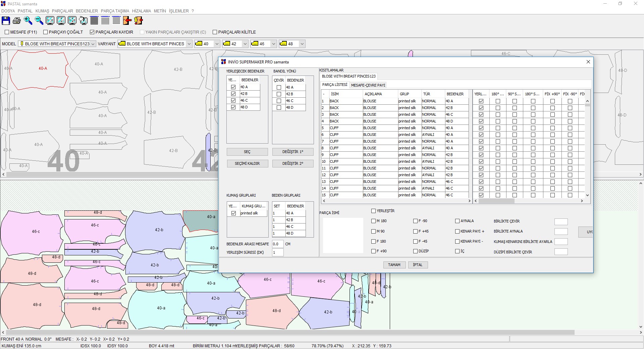The width and height of the screenshot is (644, 349).
Task: Open the PARÇALAR menu
Action: tap(62, 11)
